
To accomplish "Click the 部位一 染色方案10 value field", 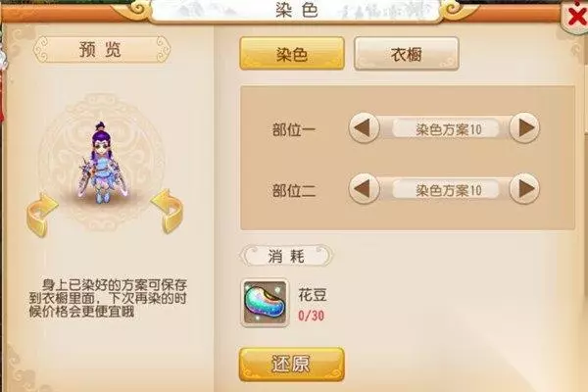I will coord(446,129).
